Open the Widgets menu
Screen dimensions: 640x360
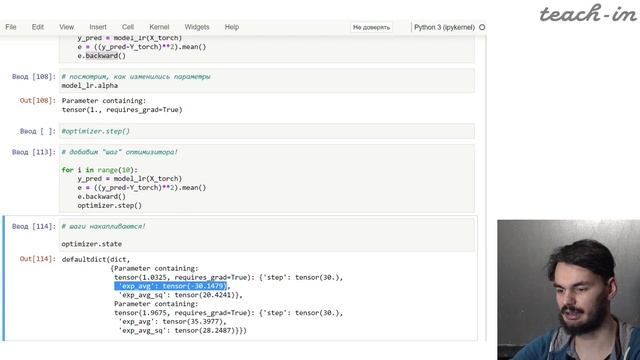(x=197, y=27)
